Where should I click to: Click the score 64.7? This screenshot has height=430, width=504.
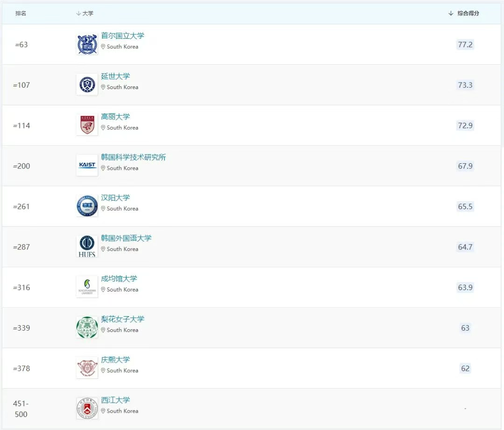(465, 247)
